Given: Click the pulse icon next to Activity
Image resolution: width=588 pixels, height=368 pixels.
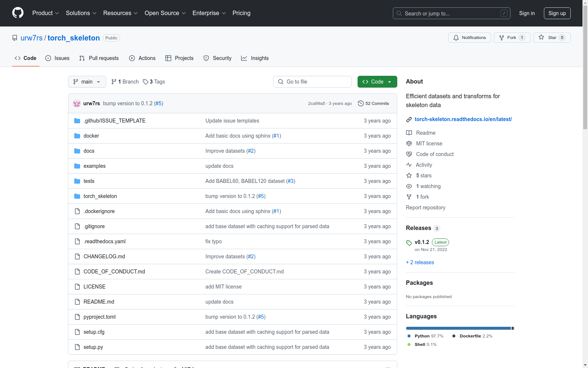Looking at the screenshot, I should [409, 165].
